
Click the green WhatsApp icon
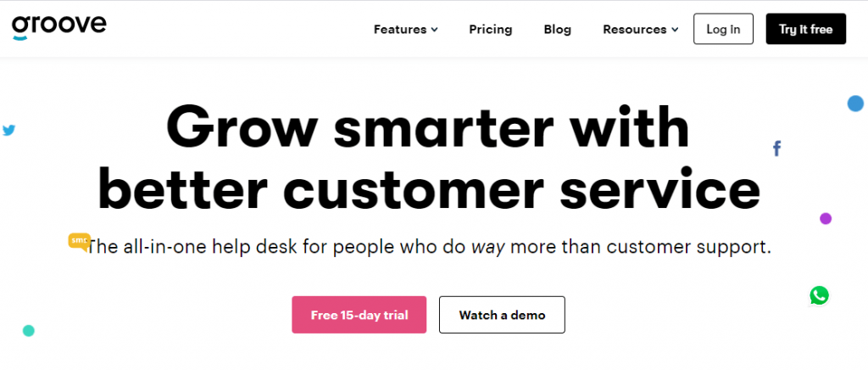click(820, 295)
